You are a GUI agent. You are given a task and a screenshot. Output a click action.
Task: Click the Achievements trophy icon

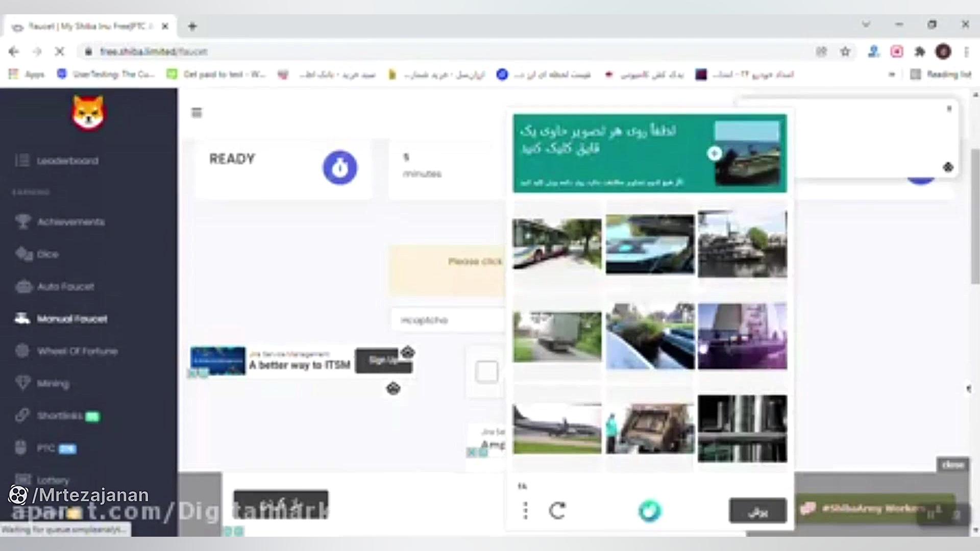tap(22, 221)
